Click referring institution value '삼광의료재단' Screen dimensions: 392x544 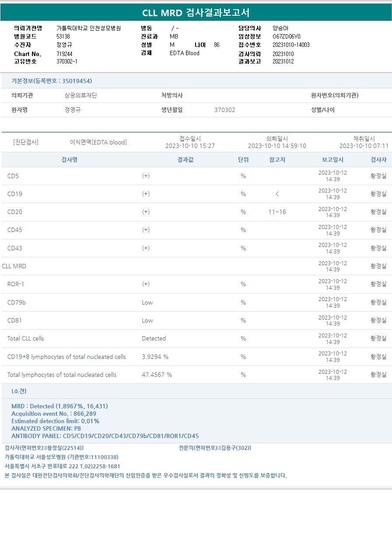pos(81,95)
